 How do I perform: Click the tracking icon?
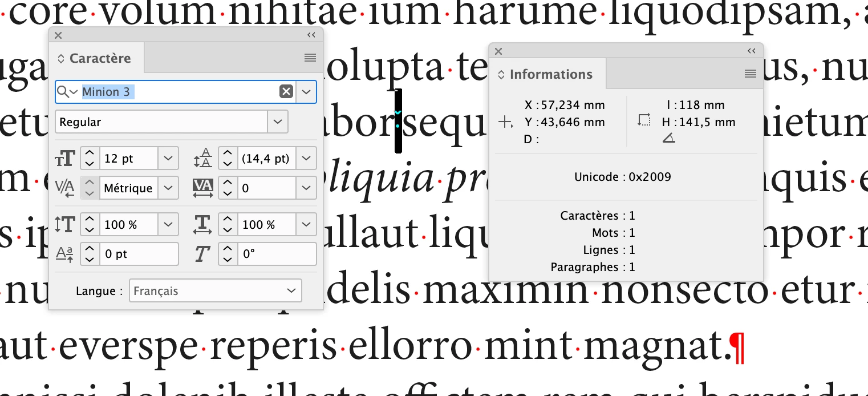(x=203, y=188)
